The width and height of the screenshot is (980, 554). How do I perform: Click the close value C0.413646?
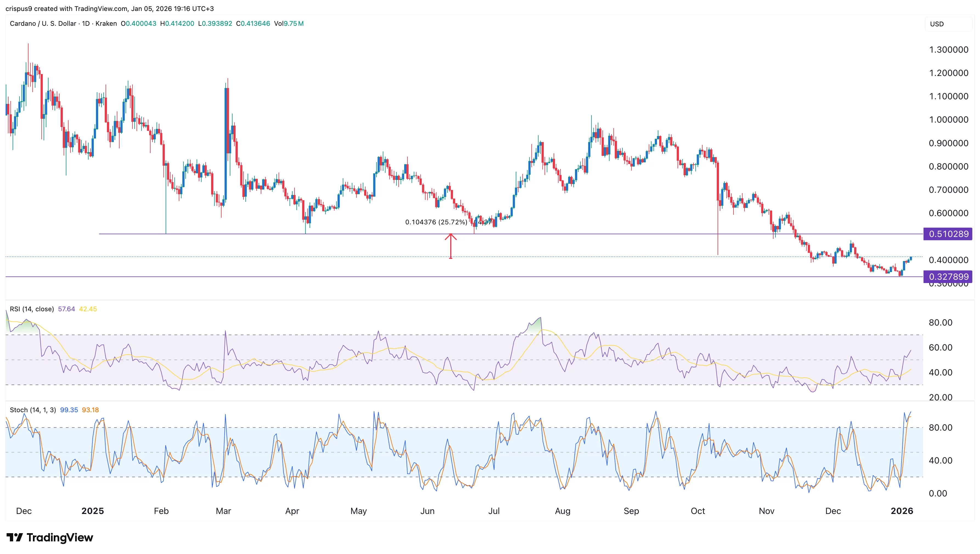click(x=253, y=24)
